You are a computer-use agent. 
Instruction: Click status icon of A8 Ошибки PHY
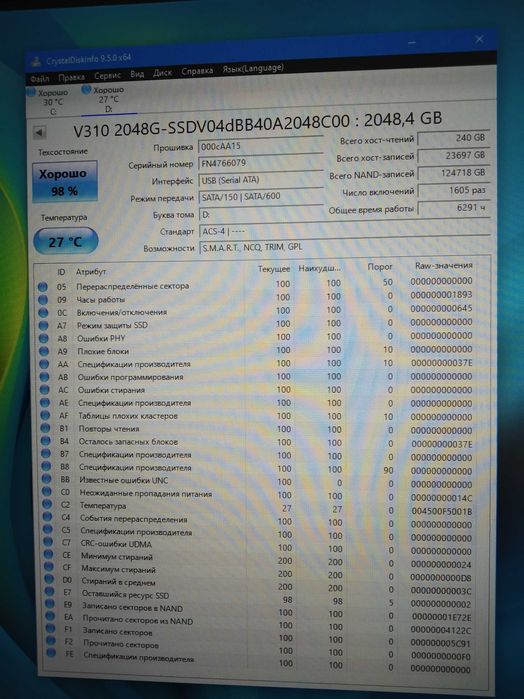44,339
